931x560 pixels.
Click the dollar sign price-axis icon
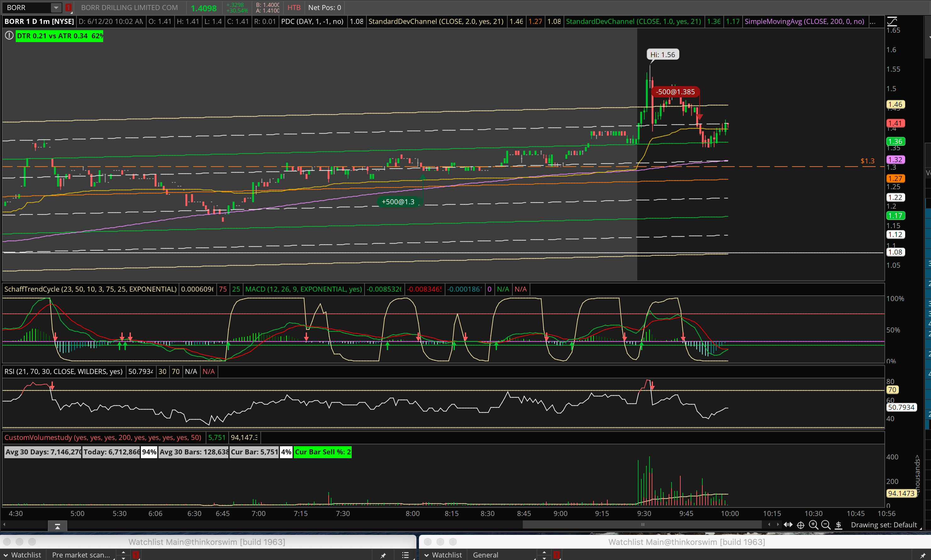[x=839, y=525]
